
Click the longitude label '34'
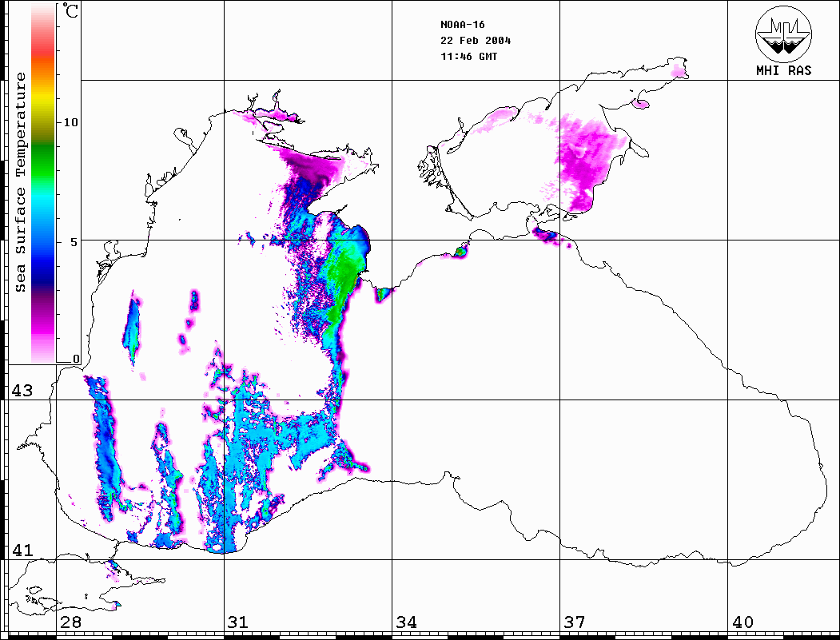click(x=406, y=622)
